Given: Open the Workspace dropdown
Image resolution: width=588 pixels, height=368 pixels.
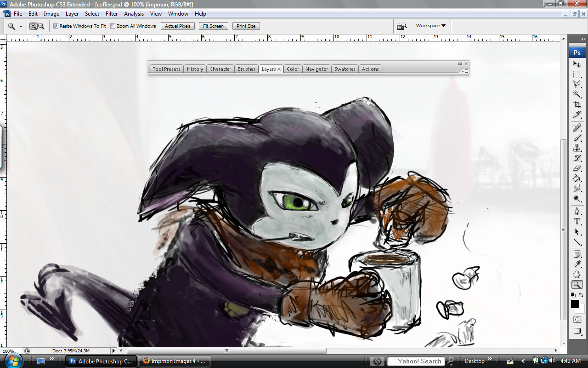Looking at the screenshot, I should click(x=430, y=26).
